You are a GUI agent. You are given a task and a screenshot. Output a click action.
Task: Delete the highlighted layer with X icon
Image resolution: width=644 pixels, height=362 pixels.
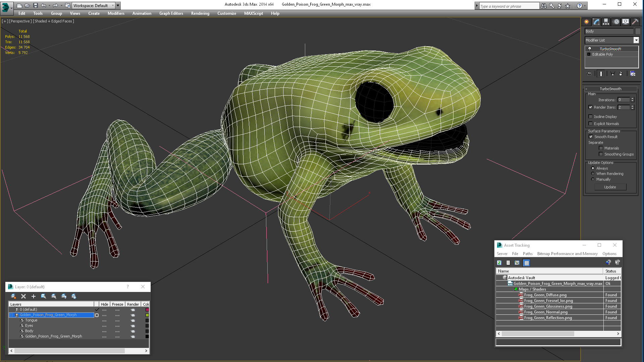coord(23,296)
